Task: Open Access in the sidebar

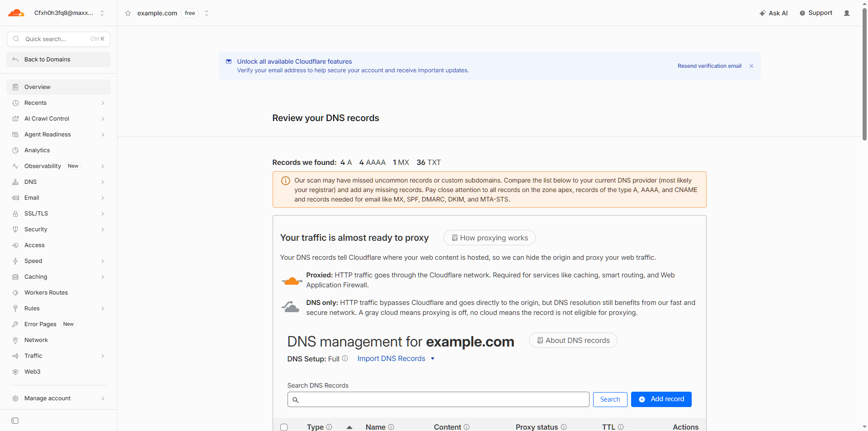Action: pyautogui.click(x=58, y=245)
